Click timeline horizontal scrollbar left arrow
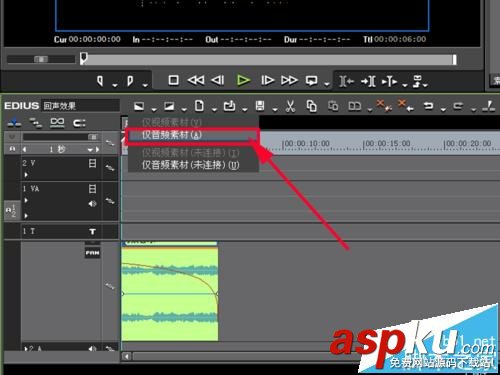The width and height of the screenshot is (500, 375). tap(126, 356)
